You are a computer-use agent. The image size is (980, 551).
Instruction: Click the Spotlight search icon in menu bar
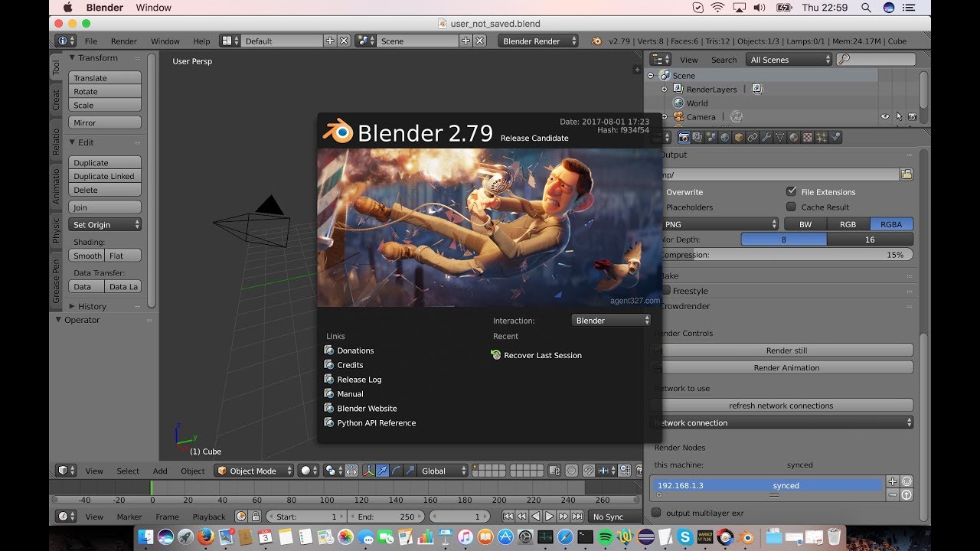[x=866, y=7]
